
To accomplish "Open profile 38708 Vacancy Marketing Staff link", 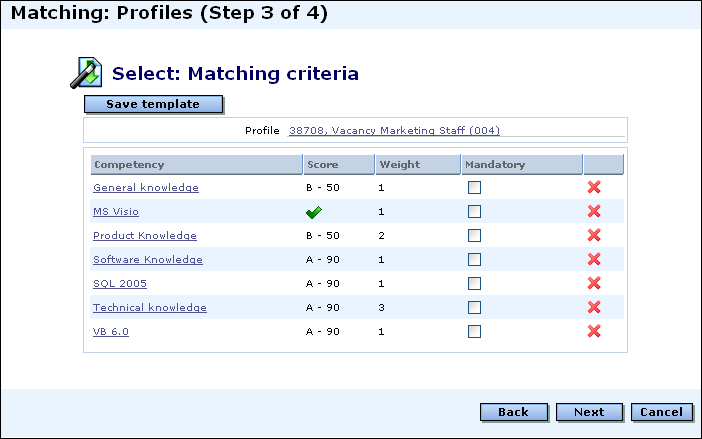I will pyautogui.click(x=394, y=130).
